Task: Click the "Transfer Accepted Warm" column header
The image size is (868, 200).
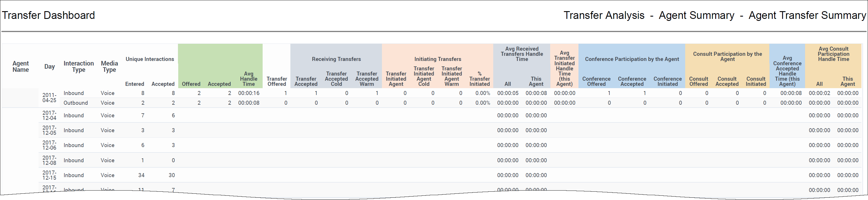Action: point(367,79)
